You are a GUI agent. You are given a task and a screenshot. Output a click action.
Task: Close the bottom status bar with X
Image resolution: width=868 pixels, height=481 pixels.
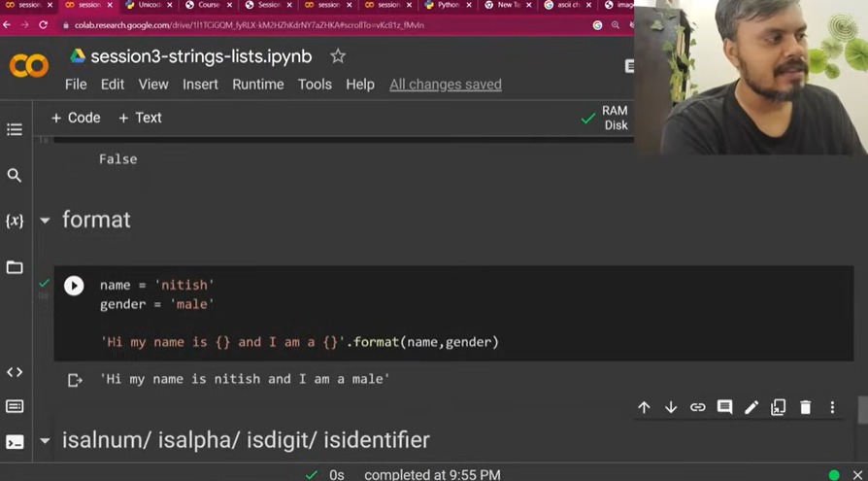pos(857,475)
